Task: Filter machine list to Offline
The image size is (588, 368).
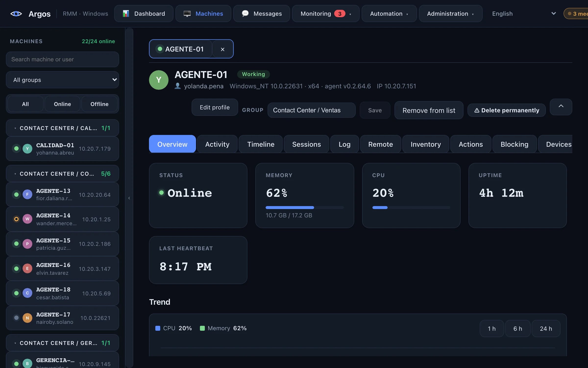Action: pyautogui.click(x=99, y=104)
